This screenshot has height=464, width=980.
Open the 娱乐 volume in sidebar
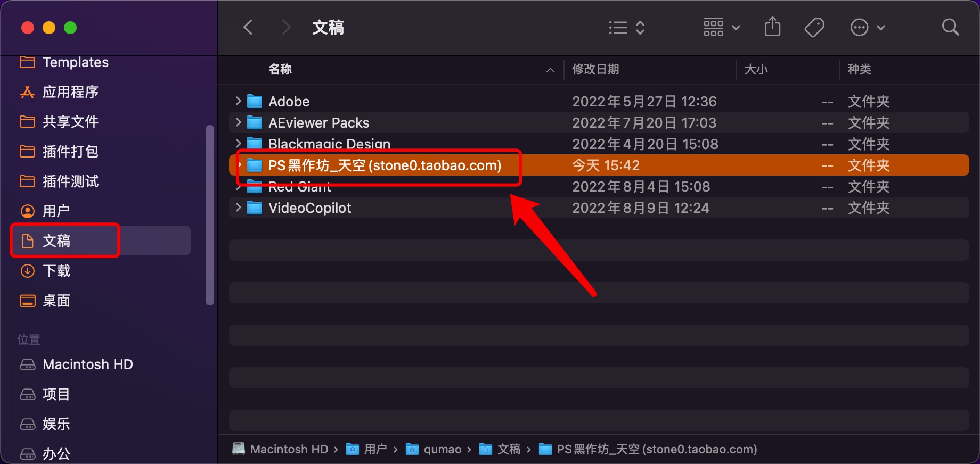pyautogui.click(x=56, y=424)
